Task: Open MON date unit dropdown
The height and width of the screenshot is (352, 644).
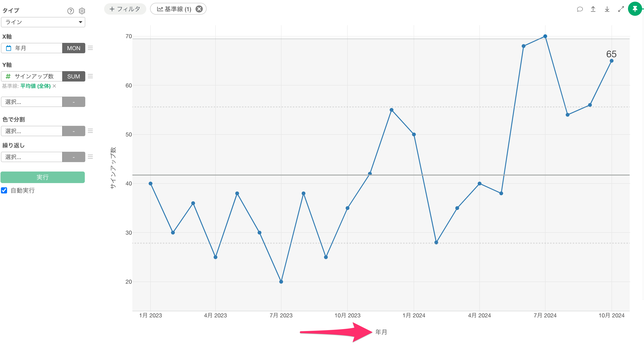Action: tap(73, 48)
